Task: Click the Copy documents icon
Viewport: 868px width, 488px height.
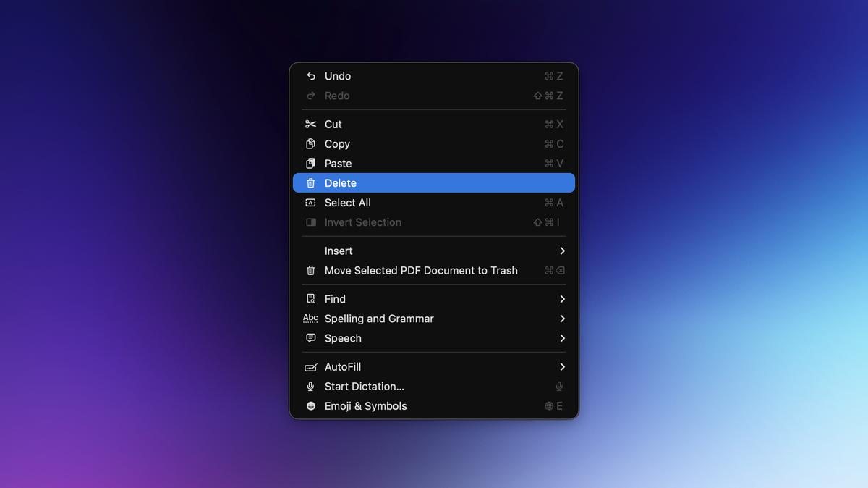Action: click(x=311, y=144)
